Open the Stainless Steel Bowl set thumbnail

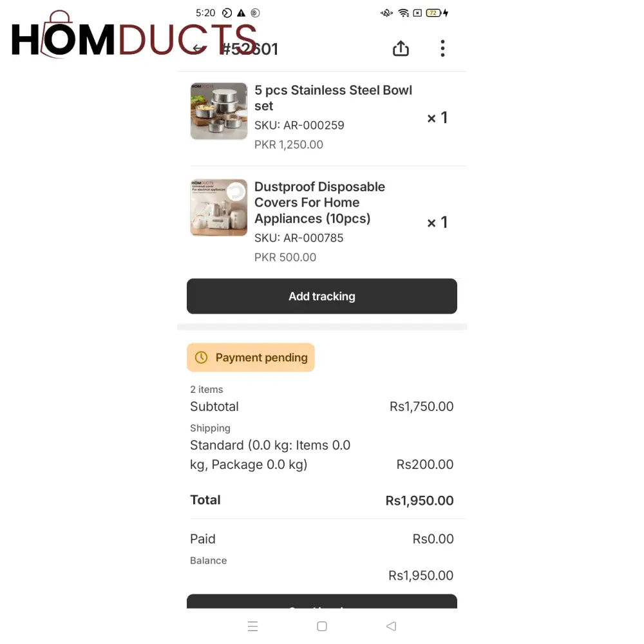(219, 111)
